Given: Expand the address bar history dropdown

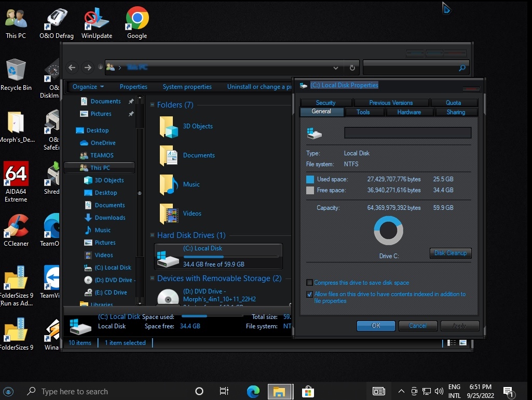Looking at the screenshot, I should pos(336,68).
